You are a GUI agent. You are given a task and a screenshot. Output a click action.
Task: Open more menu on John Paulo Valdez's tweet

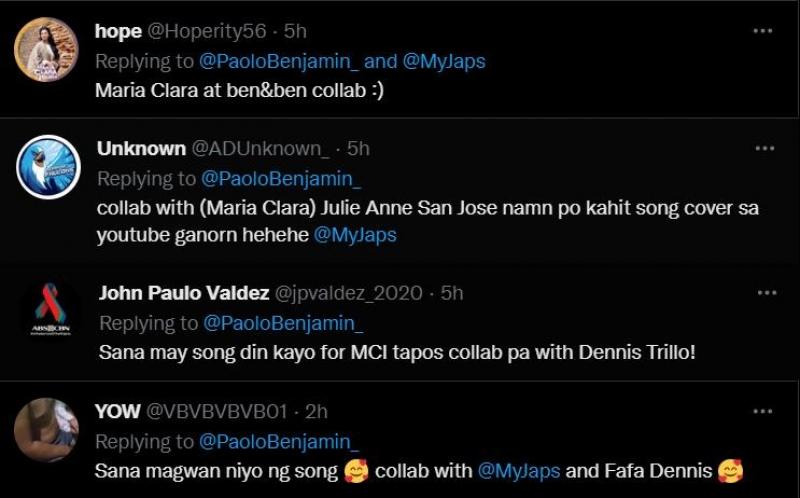[765, 293]
